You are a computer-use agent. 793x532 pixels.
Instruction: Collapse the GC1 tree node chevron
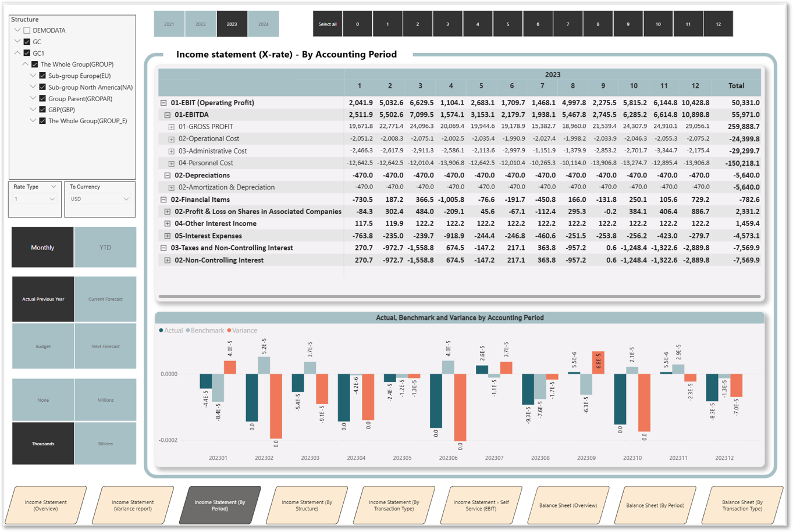[17, 53]
